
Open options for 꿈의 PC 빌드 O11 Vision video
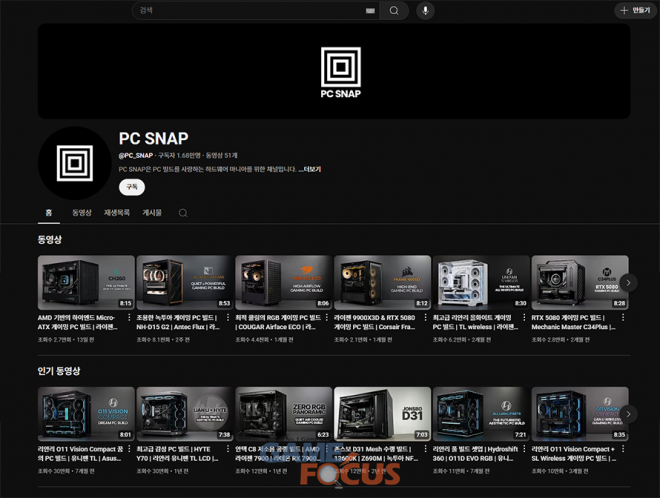tap(129, 449)
